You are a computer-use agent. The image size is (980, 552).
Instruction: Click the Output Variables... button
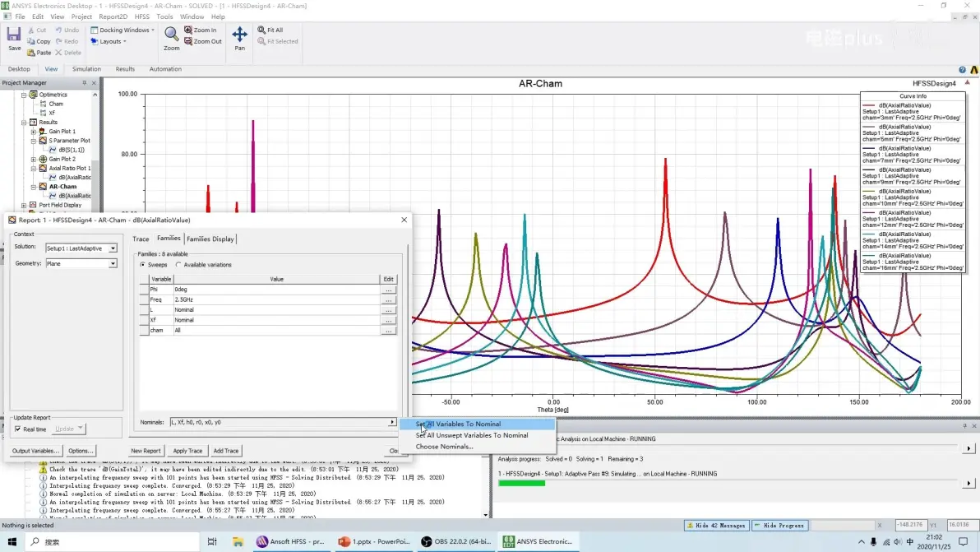tap(35, 451)
